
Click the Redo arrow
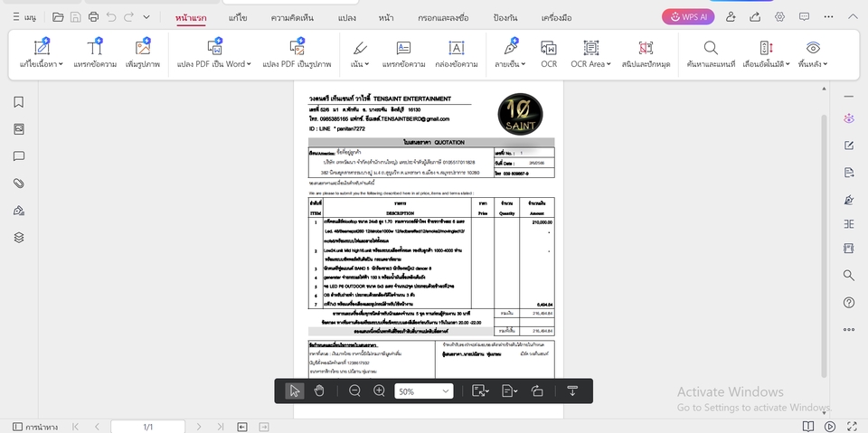(129, 17)
